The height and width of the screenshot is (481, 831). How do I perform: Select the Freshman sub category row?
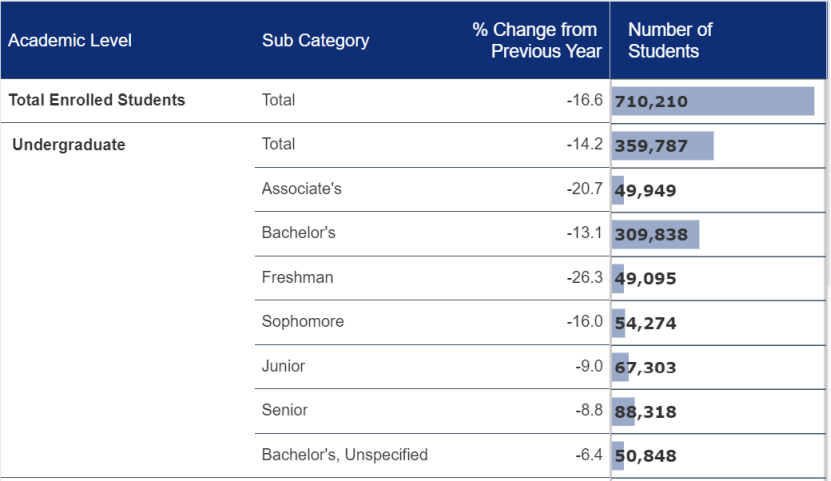click(x=297, y=277)
